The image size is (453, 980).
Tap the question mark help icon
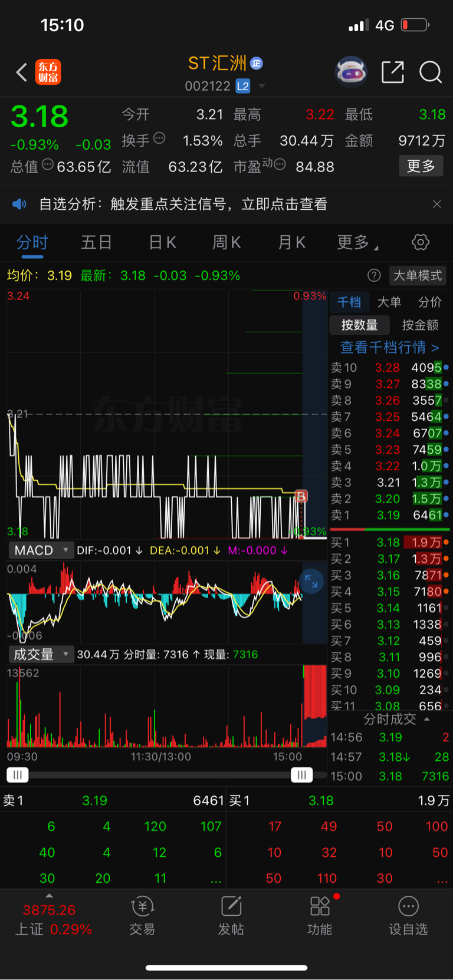tap(374, 275)
